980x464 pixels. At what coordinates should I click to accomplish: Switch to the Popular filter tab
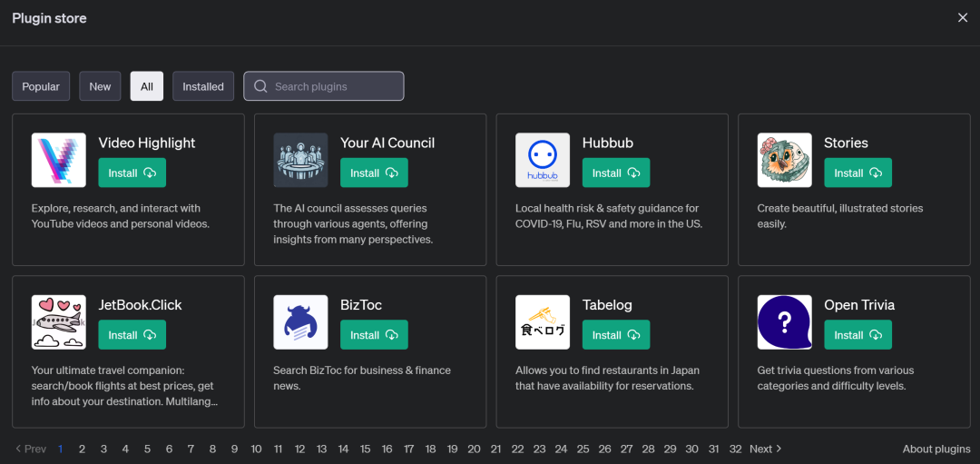tap(41, 86)
